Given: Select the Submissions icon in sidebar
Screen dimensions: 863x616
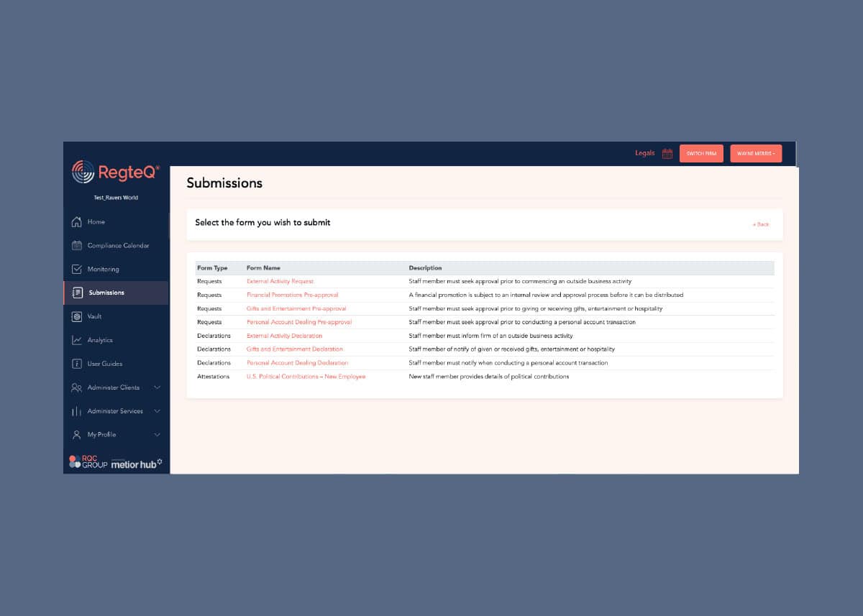Looking at the screenshot, I should (x=77, y=292).
